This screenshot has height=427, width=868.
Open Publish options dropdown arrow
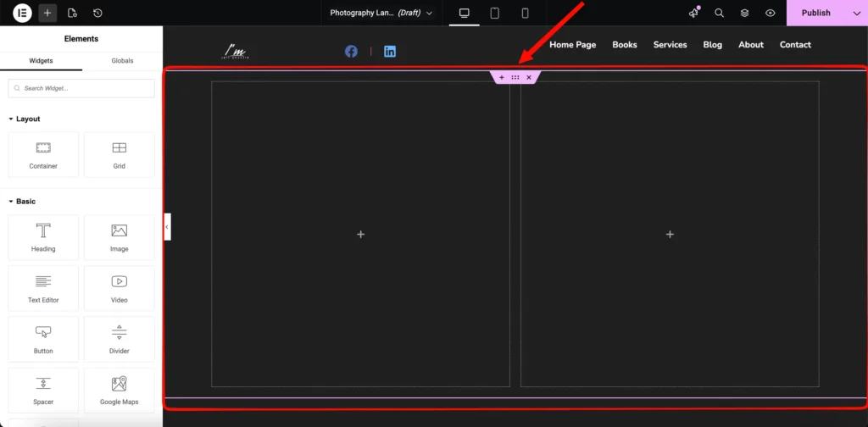(856, 13)
